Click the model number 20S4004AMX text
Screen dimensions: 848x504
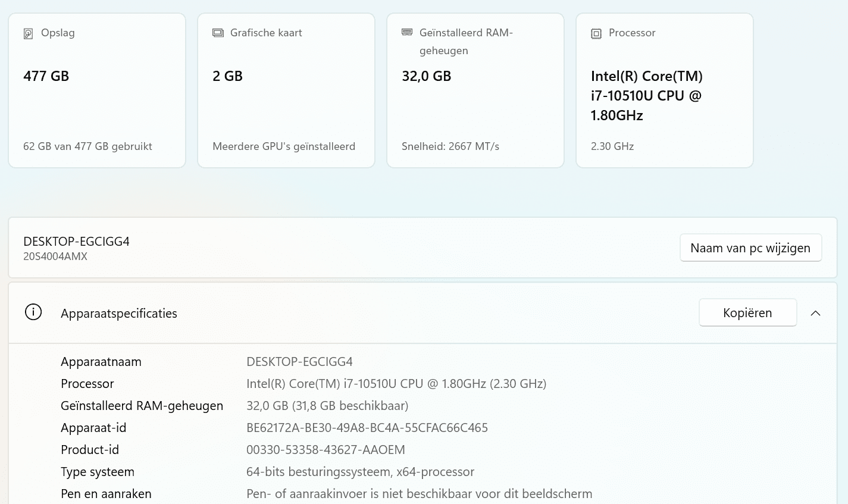[55, 257]
